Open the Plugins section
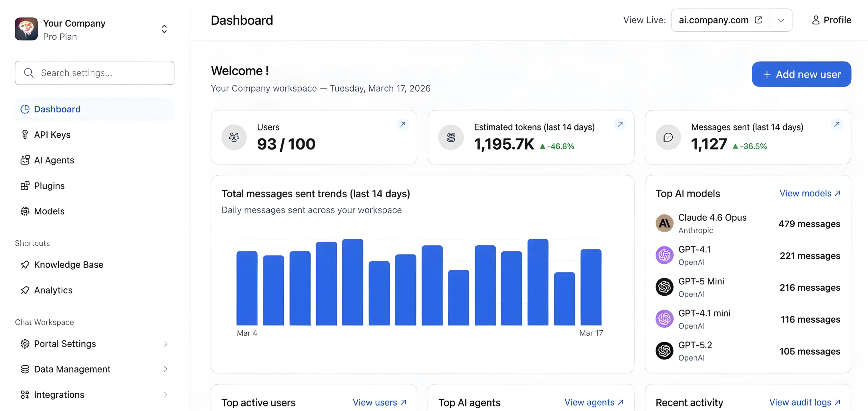Screen dimensions: 868x411 (x=49, y=186)
